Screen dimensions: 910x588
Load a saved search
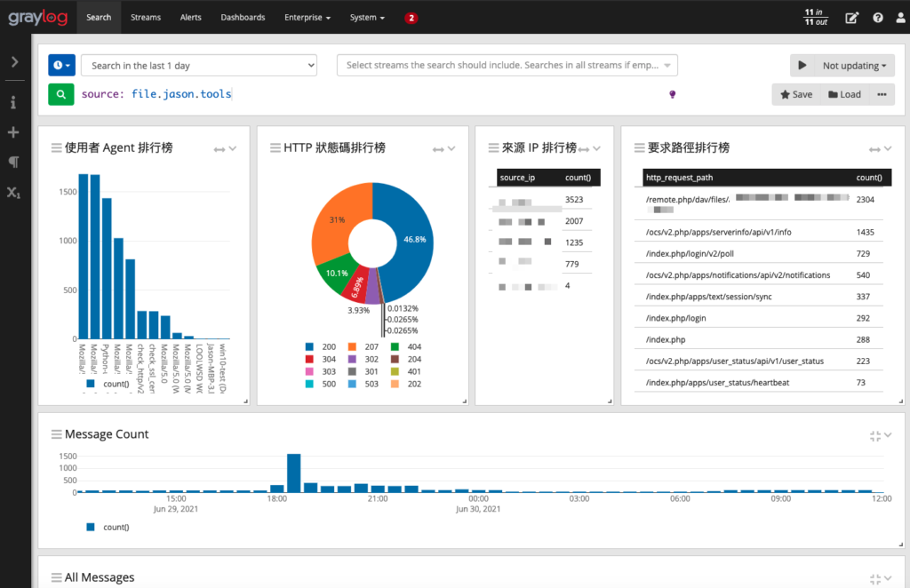point(844,94)
